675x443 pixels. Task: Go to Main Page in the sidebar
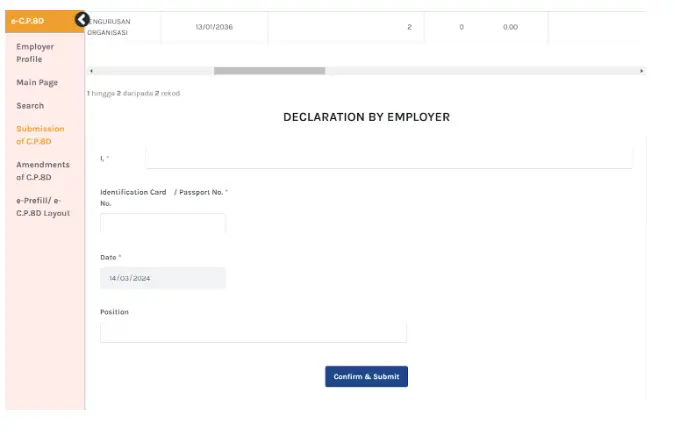(x=37, y=83)
